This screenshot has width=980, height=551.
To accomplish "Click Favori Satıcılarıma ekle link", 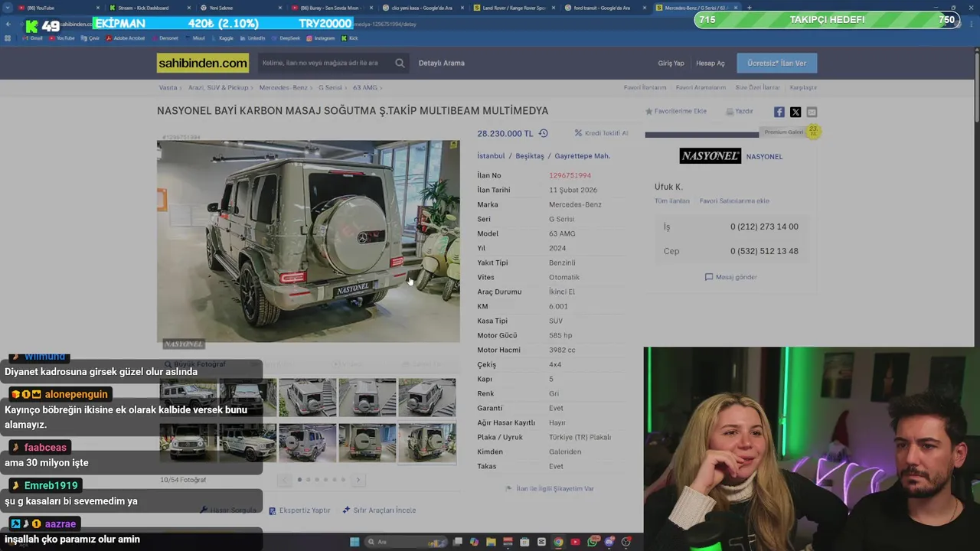I will (x=734, y=201).
